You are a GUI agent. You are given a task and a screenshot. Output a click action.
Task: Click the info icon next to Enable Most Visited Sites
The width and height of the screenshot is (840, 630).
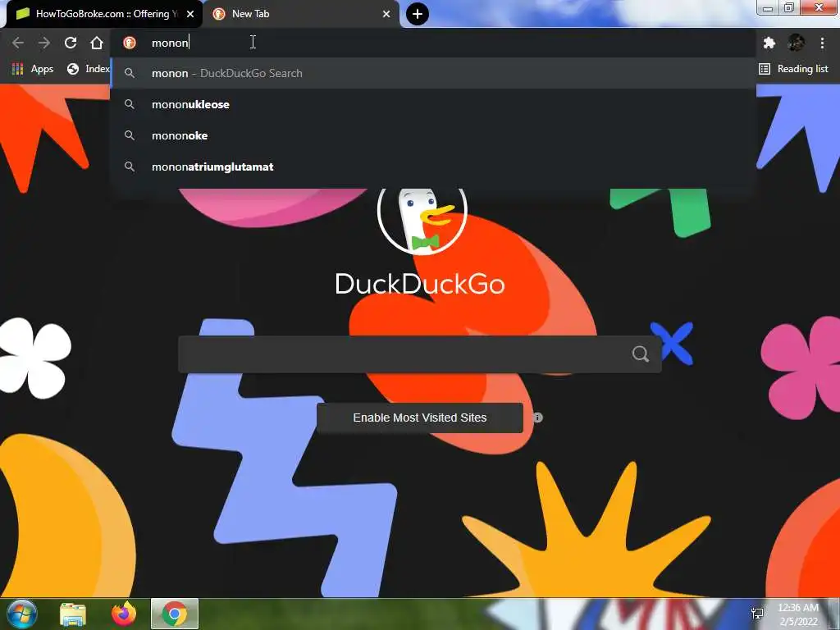[x=538, y=418]
